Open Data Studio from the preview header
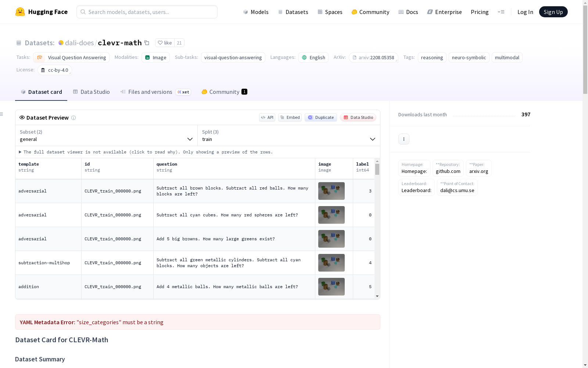 tap(358, 117)
